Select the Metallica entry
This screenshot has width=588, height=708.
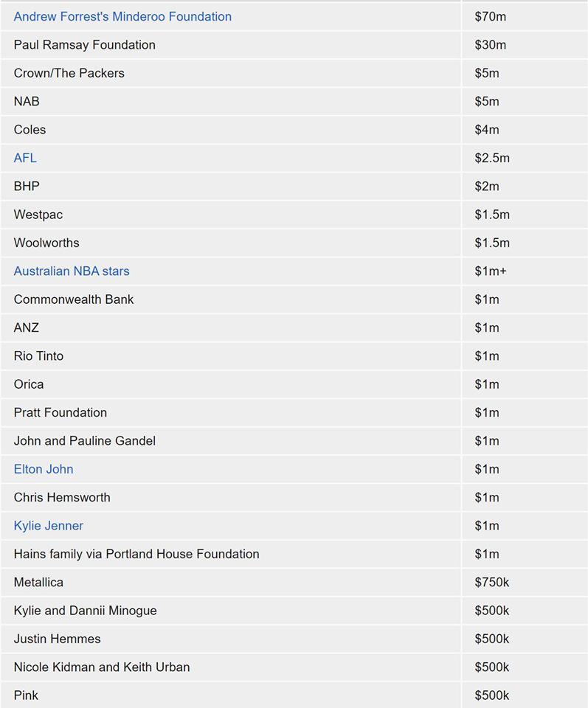click(38, 582)
